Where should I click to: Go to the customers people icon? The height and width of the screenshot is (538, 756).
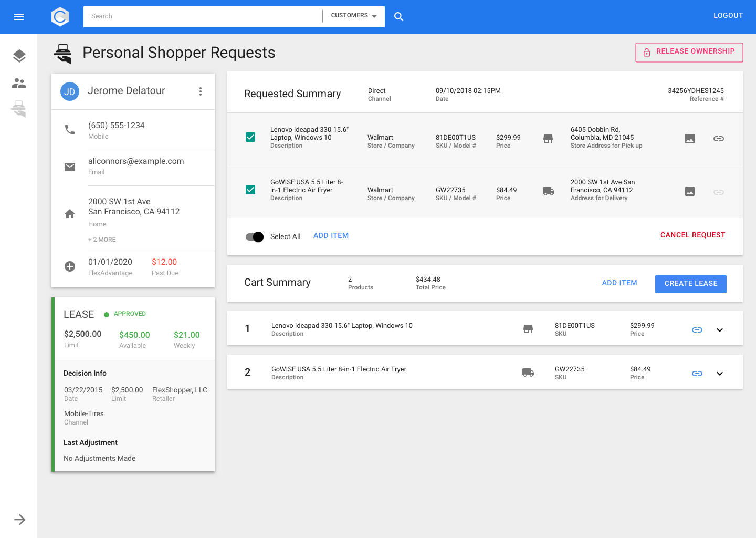[x=19, y=83]
